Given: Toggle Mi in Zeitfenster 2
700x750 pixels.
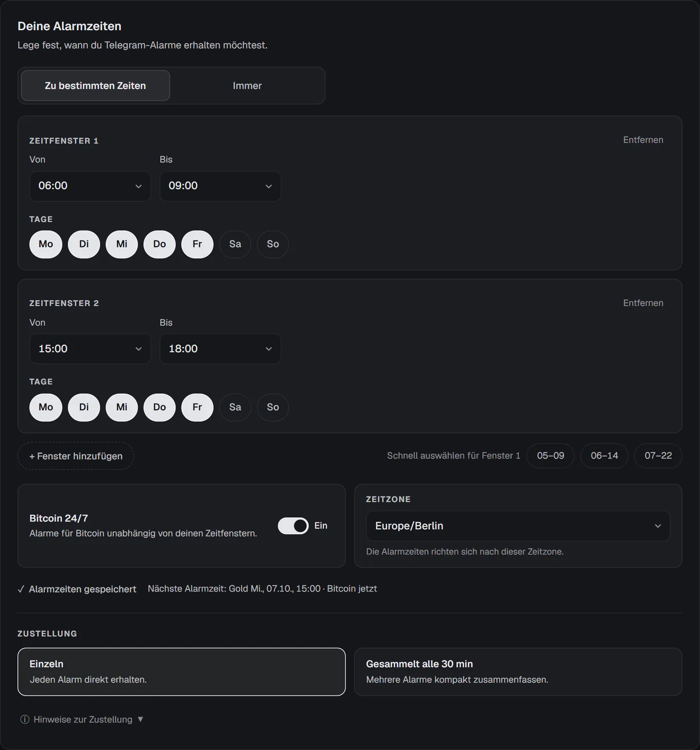Looking at the screenshot, I should [121, 407].
